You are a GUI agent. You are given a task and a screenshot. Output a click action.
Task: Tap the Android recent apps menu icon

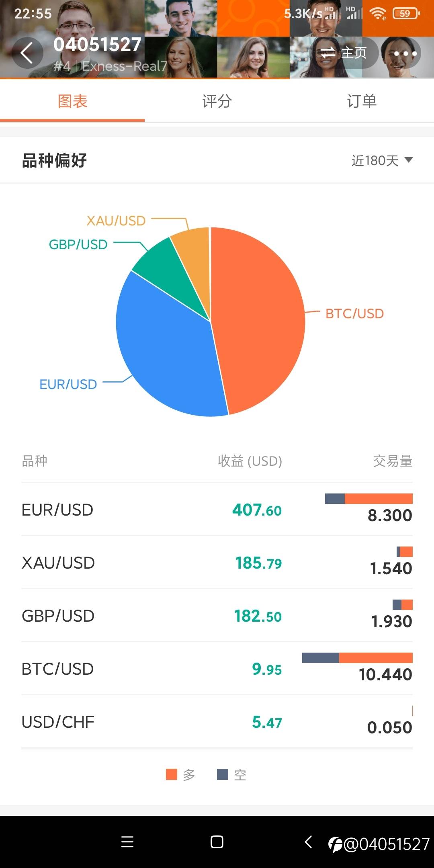click(x=127, y=842)
